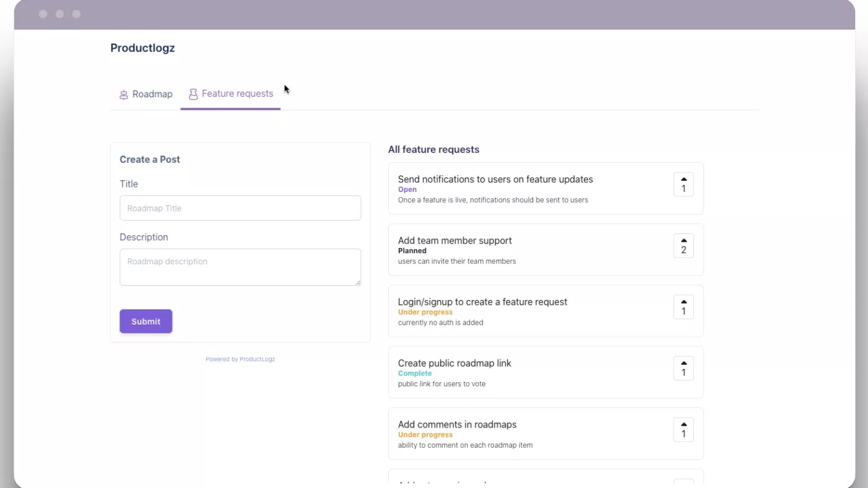Click the Productlogz logo title
Viewport: 868px width, 488px height.
(142, 48)
